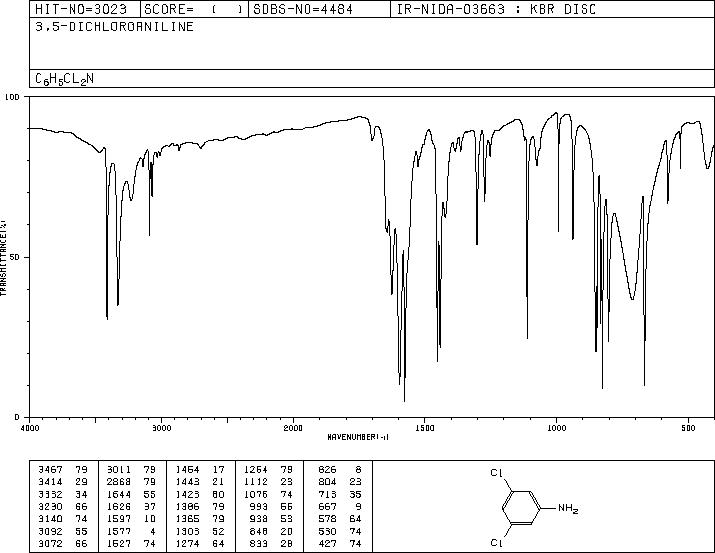Select peak value 3011 in the table
The height and width of the screenshot is (553, 715).
(x=119, y=469)
